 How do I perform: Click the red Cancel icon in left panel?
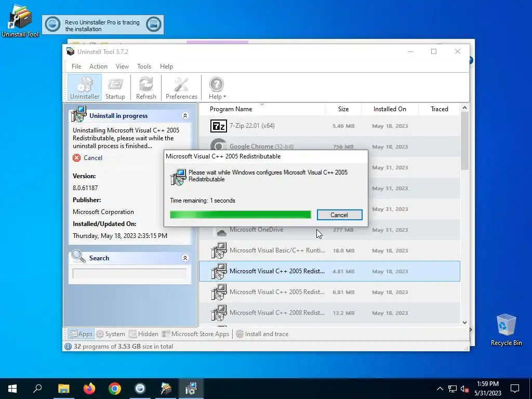pyautogui.click(x=77, y=158)
